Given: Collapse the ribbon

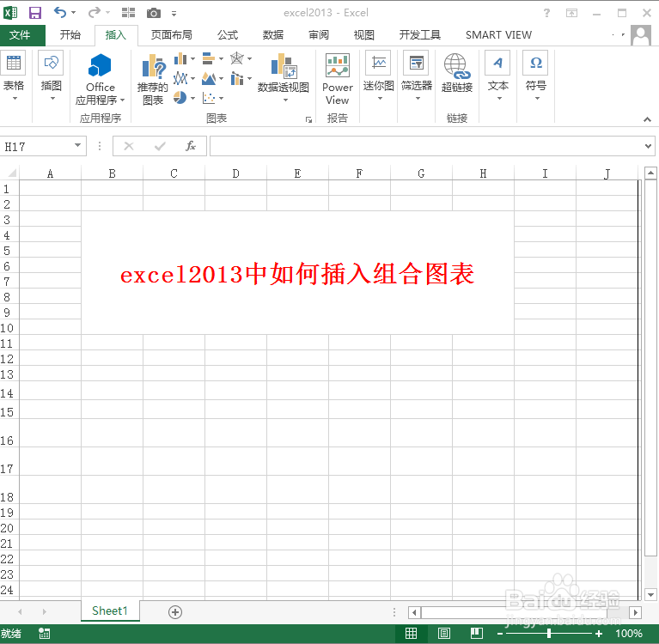Looking at the screenshot, I should pyautogui.click(x=647, y=119).
